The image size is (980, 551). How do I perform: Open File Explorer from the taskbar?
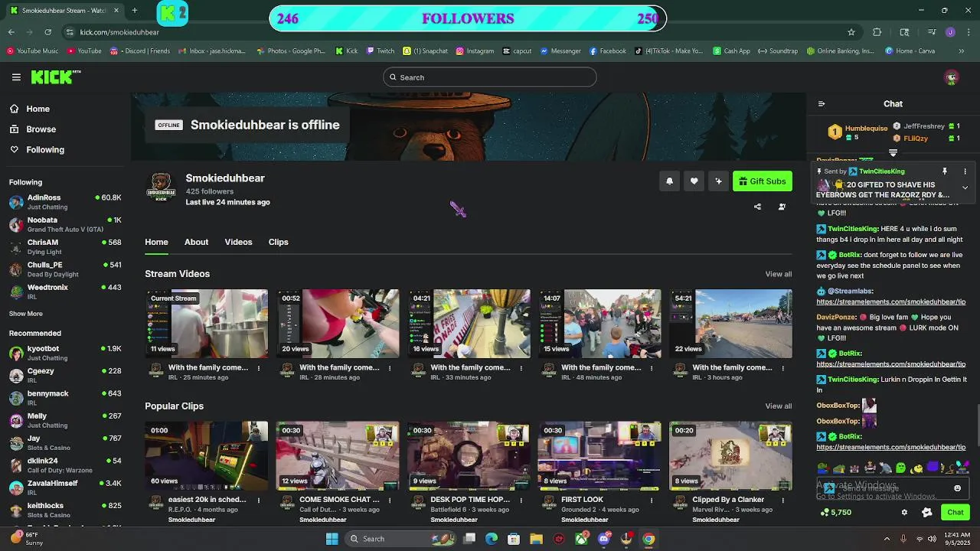click(536, 539)
